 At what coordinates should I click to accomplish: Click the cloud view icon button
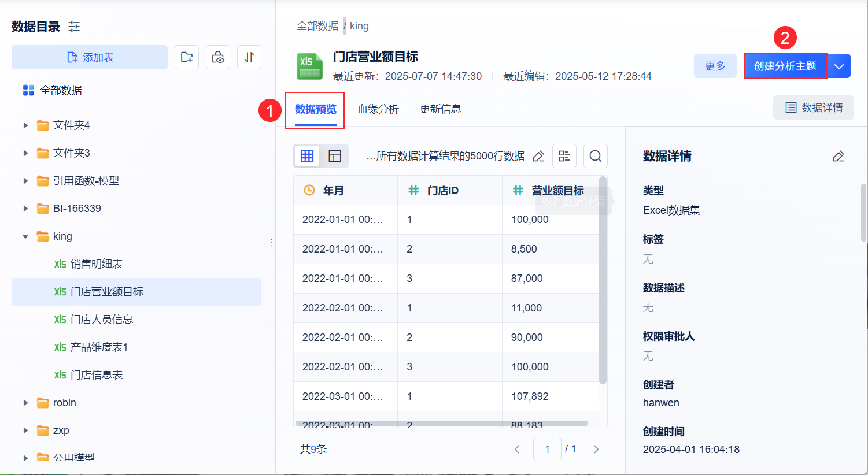pos(218,57)
